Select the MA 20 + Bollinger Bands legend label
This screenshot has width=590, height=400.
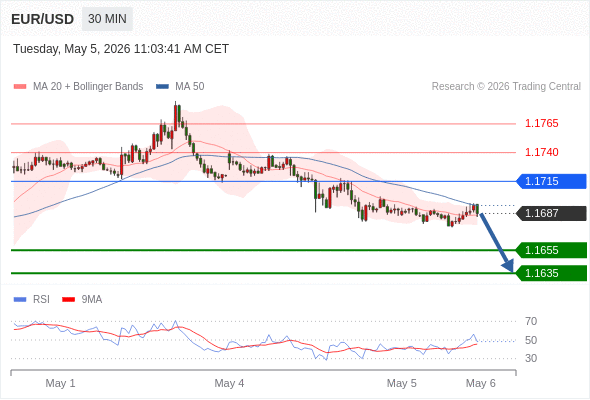coord(88,87)
